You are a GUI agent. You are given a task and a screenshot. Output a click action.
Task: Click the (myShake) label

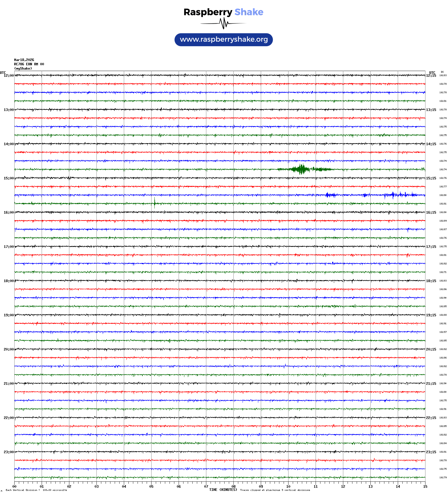pyautogui.click(x=23, y=68)
